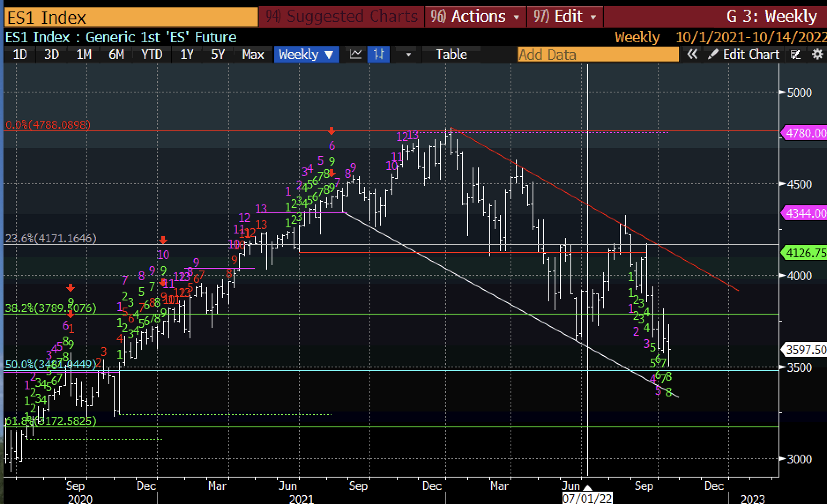827x504 pixels.
Task: Click the Add Data input field
Action: click(597, 55)
